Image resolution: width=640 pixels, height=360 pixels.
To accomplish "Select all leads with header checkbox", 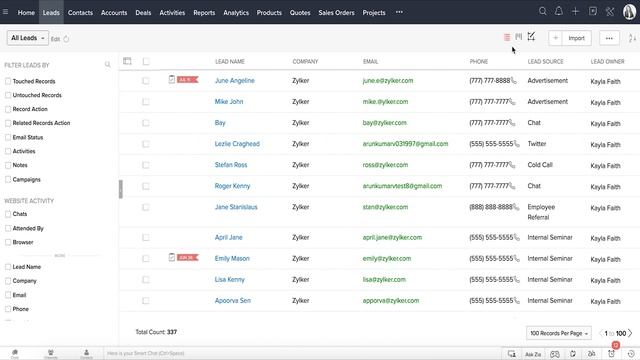I will [x=146, y=61].
